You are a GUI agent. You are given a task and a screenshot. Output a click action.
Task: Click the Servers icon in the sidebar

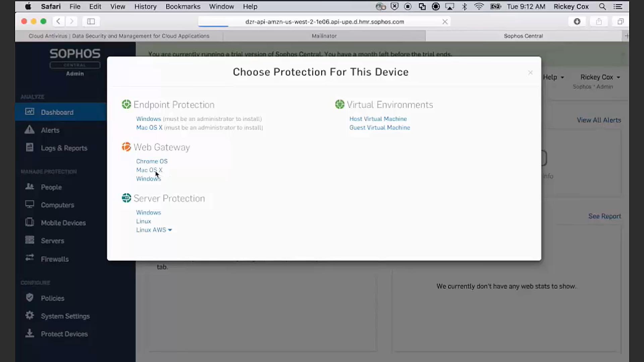point(30,240)
